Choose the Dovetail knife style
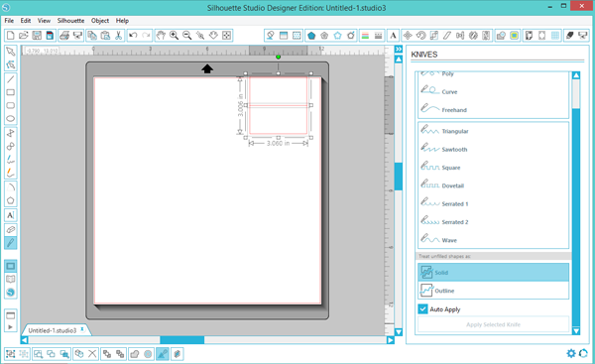 point(493,185)
